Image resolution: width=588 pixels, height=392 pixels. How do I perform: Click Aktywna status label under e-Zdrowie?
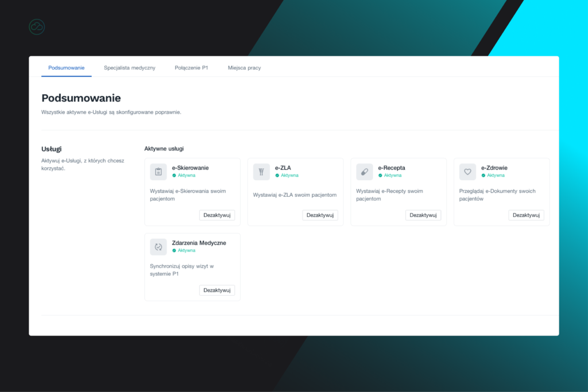pyautogui.click(x=496, y=176)
